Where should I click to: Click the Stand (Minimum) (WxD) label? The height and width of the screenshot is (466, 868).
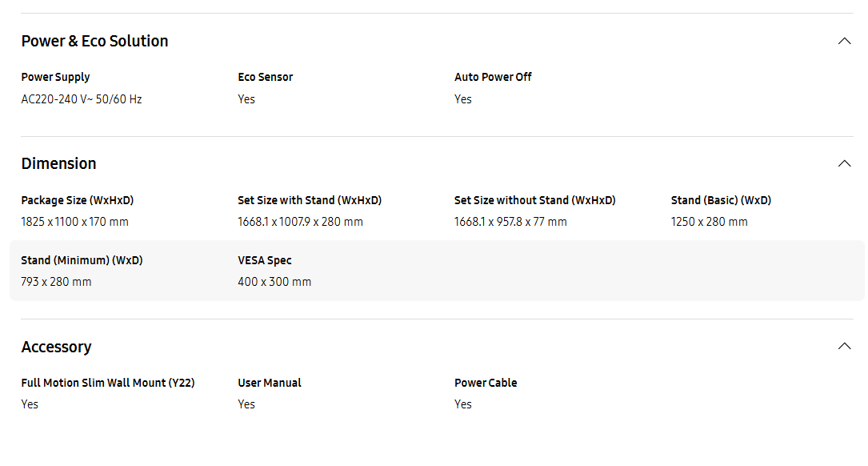click(x=82, y=260)
